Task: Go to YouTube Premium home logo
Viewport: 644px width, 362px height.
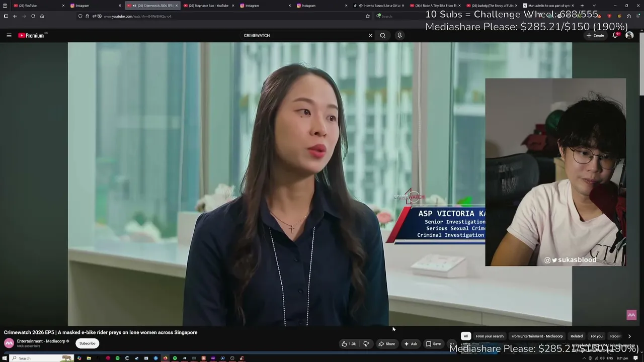Action: (31, 35)
